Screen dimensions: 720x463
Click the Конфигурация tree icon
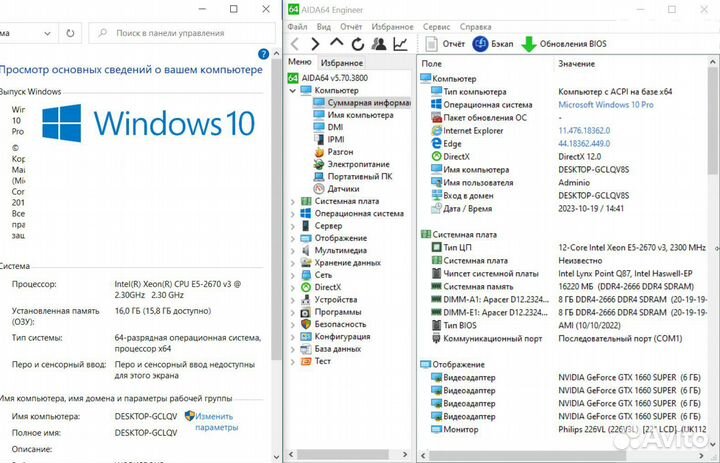(306, 337)
